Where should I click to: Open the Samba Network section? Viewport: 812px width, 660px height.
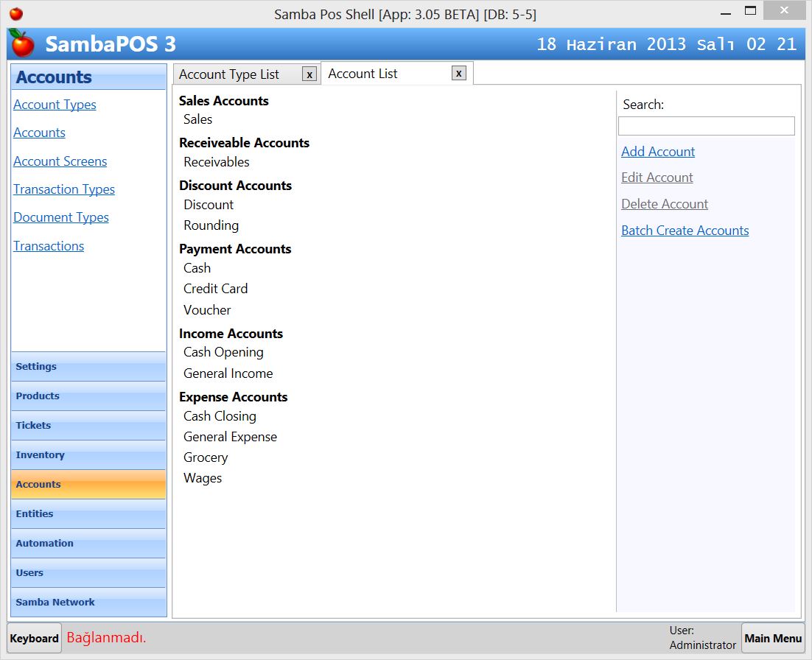pos(88,602)
